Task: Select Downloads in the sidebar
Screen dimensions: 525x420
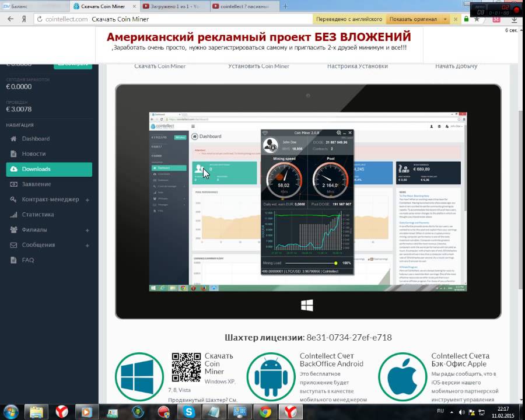Action: tap(49, 169)
